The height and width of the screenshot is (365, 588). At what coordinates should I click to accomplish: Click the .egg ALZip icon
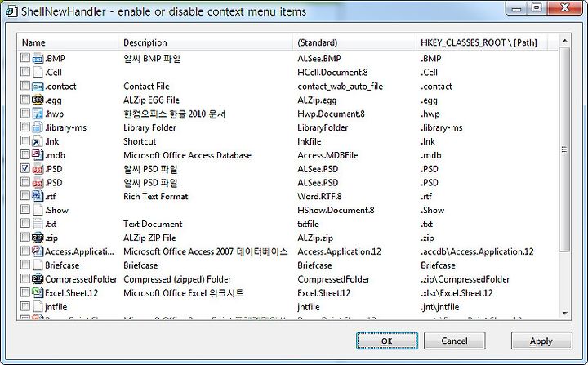click(x=38, y=100)
